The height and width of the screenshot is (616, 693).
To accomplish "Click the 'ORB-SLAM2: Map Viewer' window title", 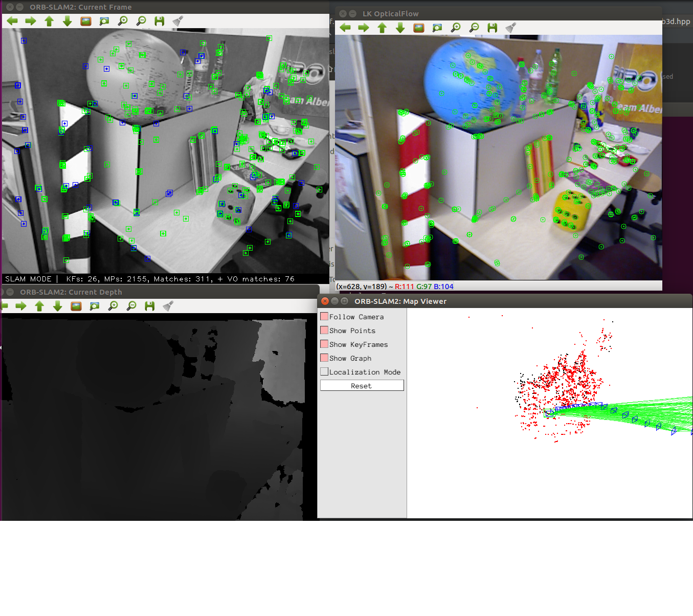I will pyautogui.click(x=400, y=301).
